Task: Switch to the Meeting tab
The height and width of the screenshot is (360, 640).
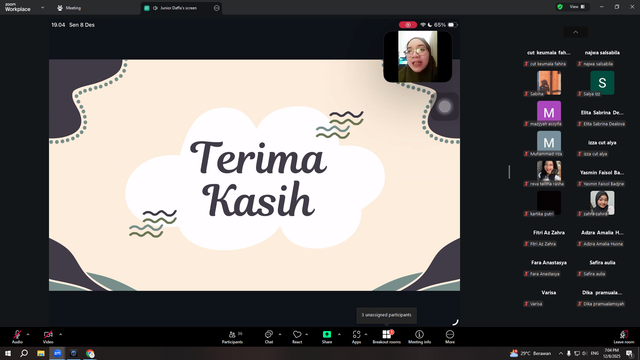Action: point(69,8)
